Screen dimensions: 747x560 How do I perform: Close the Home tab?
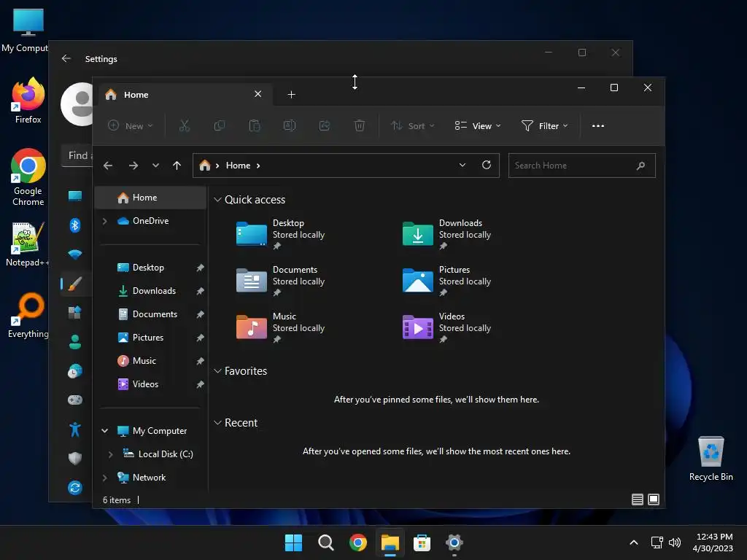[x=258, y=94]
